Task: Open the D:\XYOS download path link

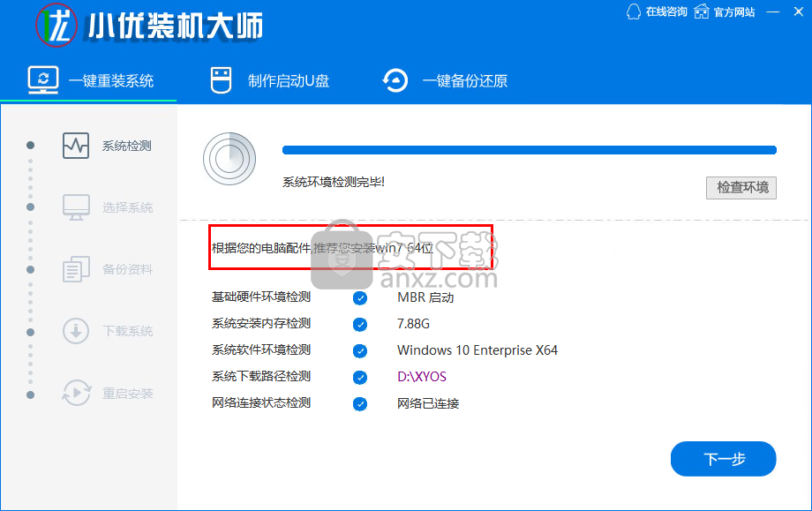Action: [422, 376]
